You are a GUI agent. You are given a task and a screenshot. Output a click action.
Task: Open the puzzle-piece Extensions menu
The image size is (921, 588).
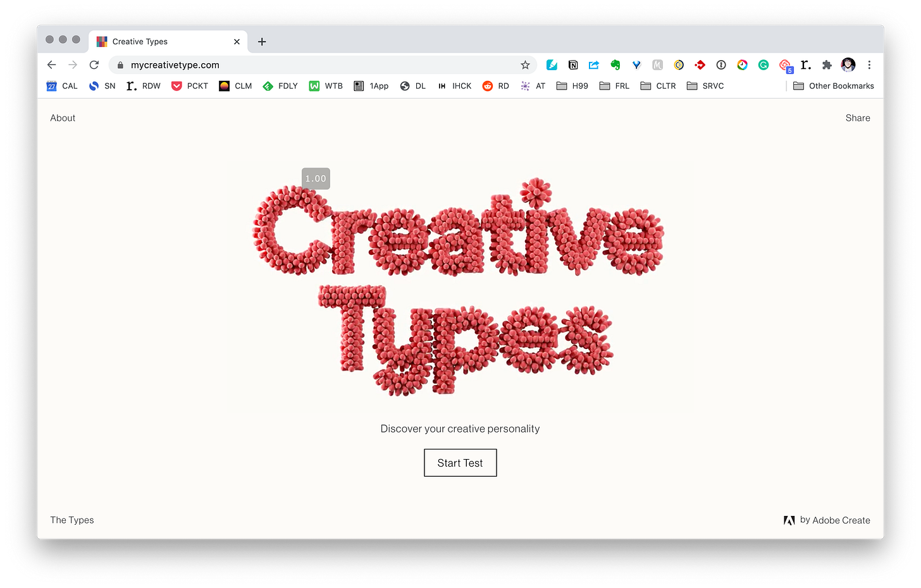click(827, 65)
